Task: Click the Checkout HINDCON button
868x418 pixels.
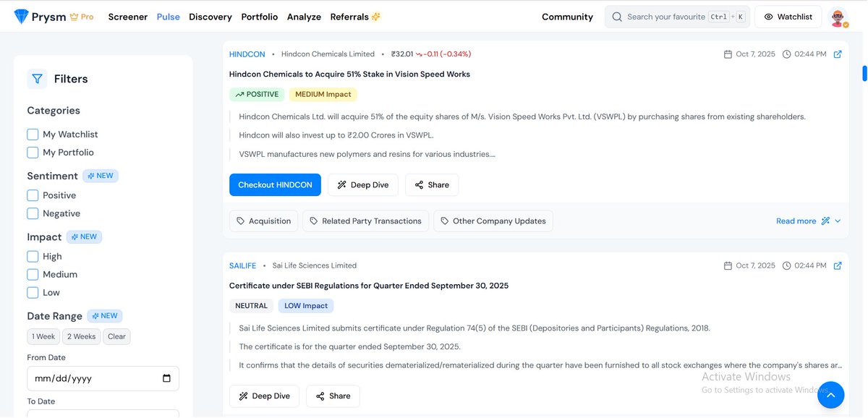Action: point(275,184)
